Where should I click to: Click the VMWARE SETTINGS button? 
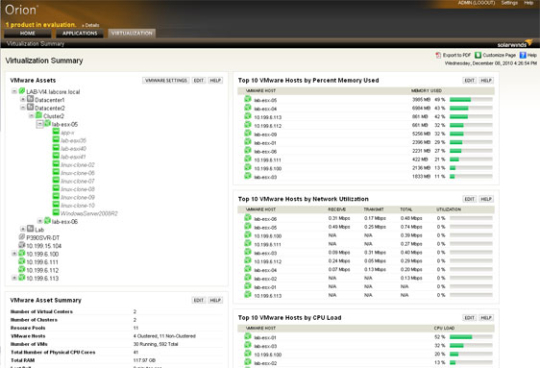(166, 81)
